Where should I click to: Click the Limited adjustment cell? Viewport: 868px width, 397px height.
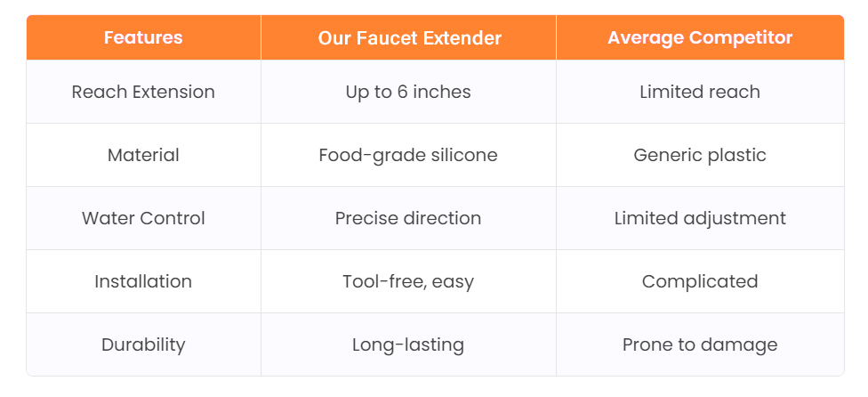point(700,218)
